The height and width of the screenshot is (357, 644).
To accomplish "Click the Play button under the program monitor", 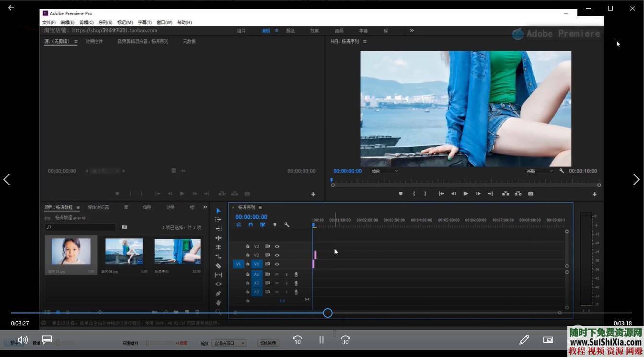I will pos(465,193).
